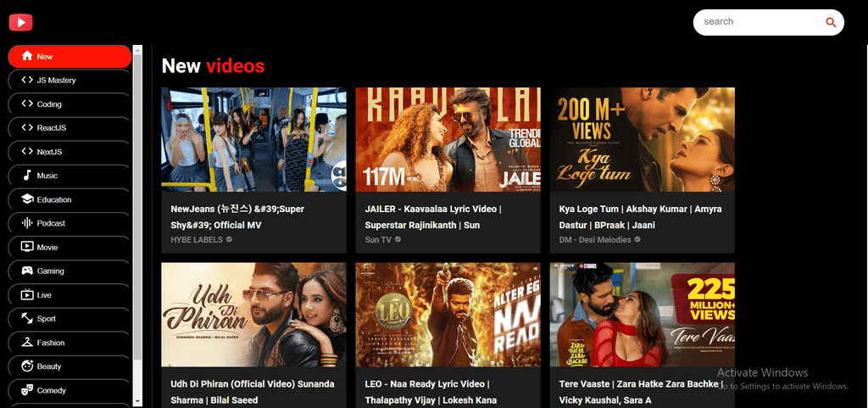Open the HYBE LABELS channel
Viewport: 868px width, 408px height.
pos(197,240)
